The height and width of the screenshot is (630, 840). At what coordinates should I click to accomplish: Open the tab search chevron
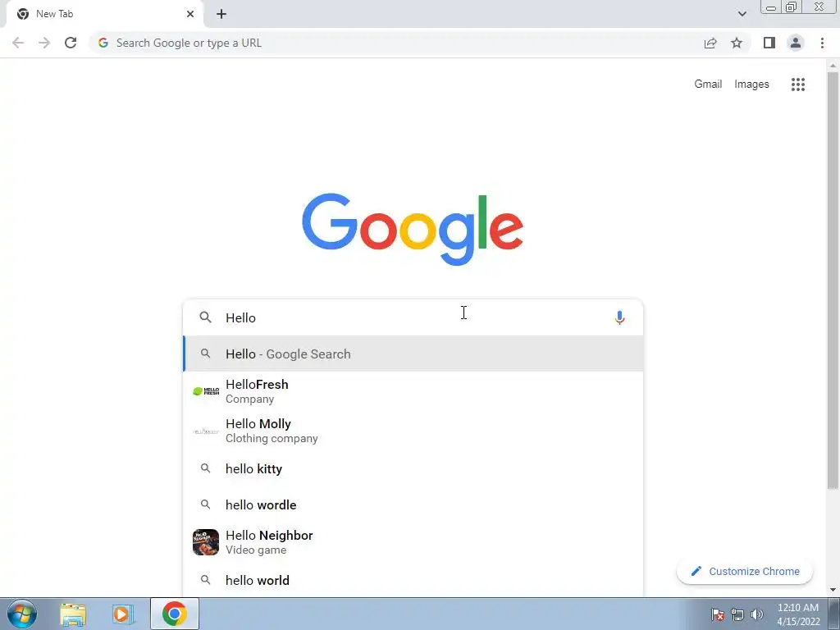click(x=742, y=14)
